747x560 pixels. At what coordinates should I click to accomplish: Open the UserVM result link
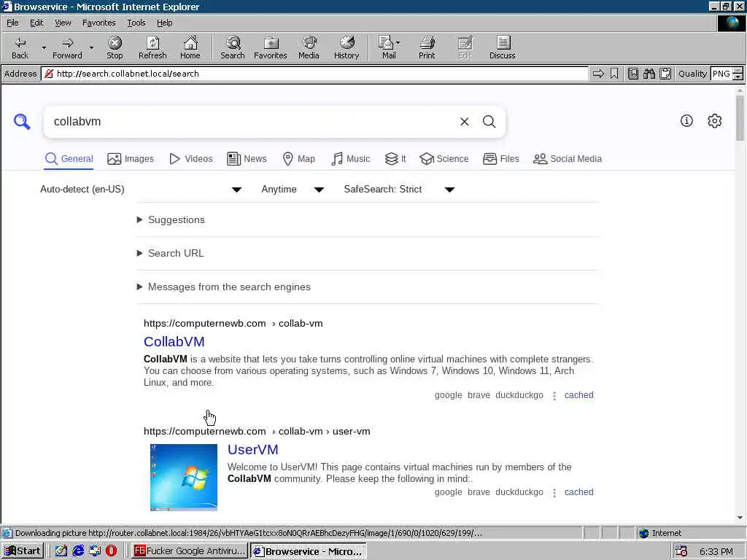point(253,449)
